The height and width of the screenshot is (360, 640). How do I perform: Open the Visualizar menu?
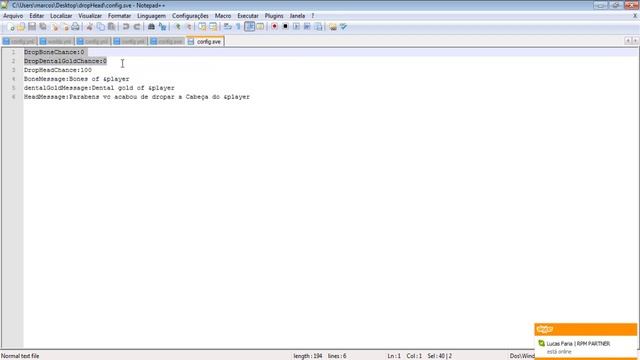pyautogui.click(x=90, y=16)
